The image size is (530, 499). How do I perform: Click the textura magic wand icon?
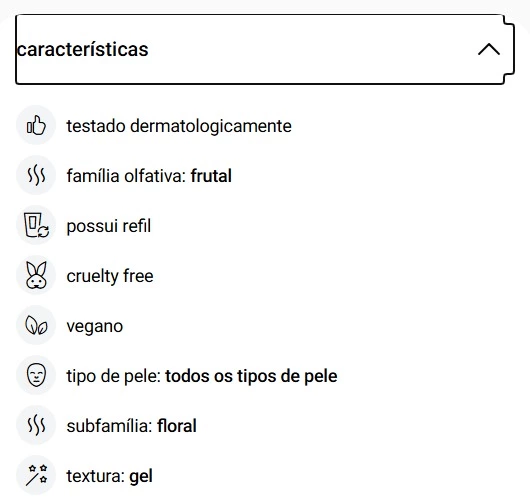click(x=36, y=475)
